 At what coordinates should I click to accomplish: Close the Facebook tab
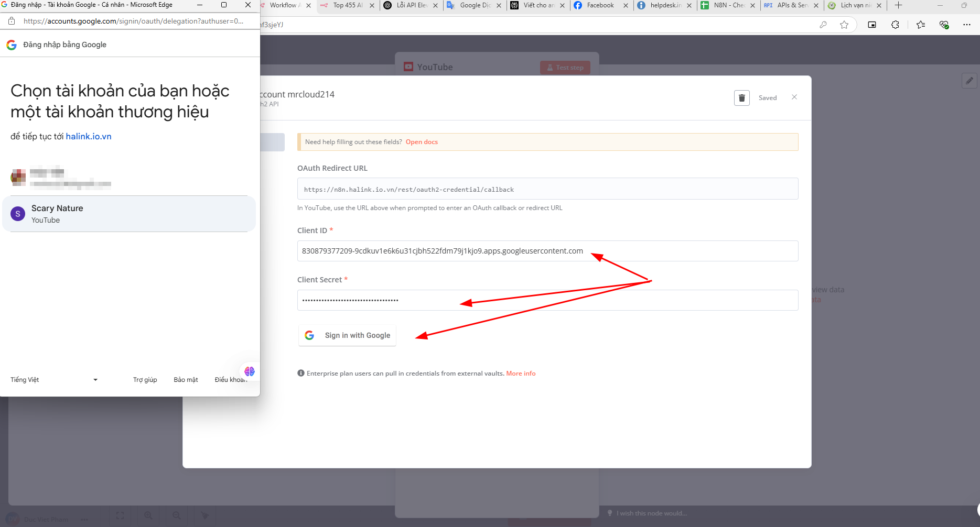tap(626, 5)
